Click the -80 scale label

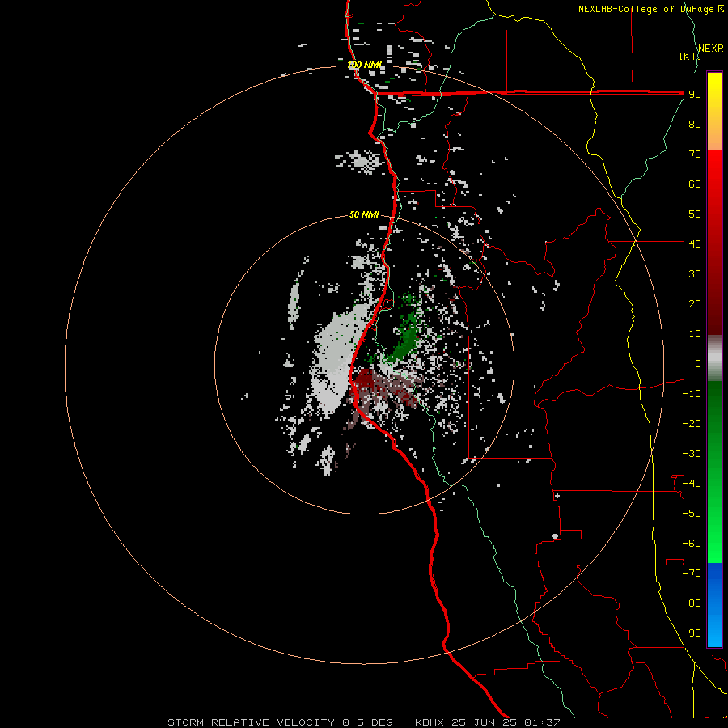pyautogui.click(x=692, y=603)
